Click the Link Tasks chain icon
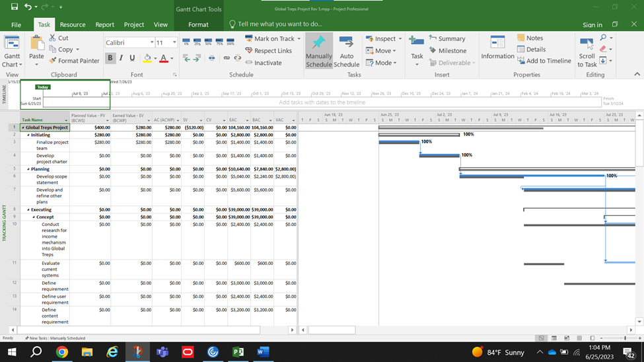 point(227,58)
